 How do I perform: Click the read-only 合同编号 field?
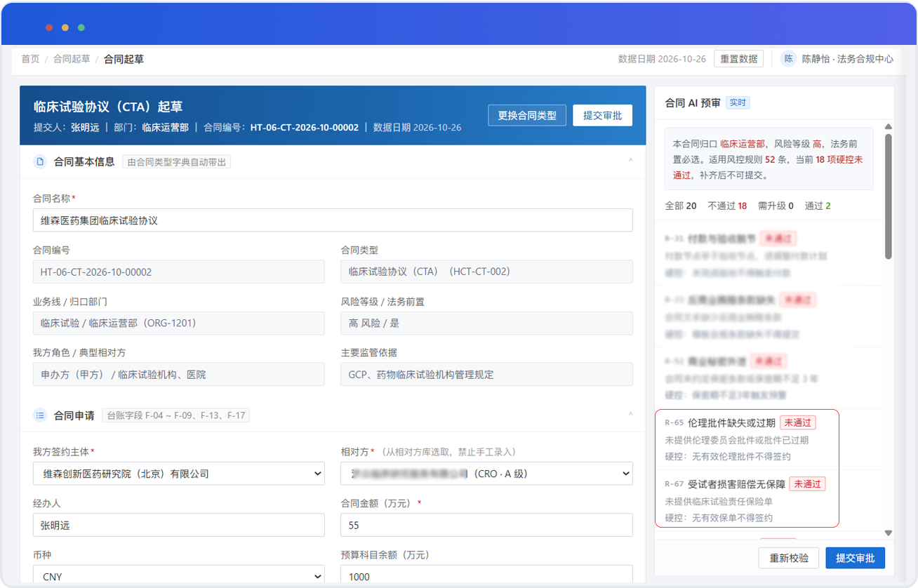pos(179,272)
